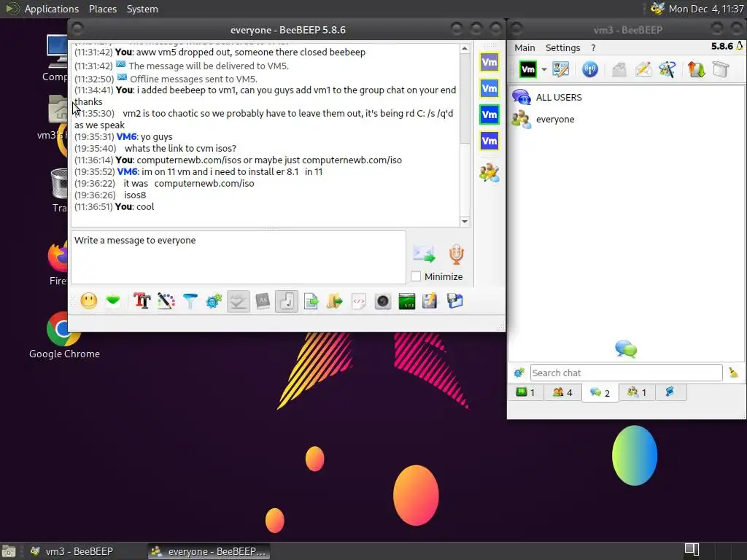Open the Places menu in top panel
Screen dimensions: 747x560
click(x=102, y=9)
